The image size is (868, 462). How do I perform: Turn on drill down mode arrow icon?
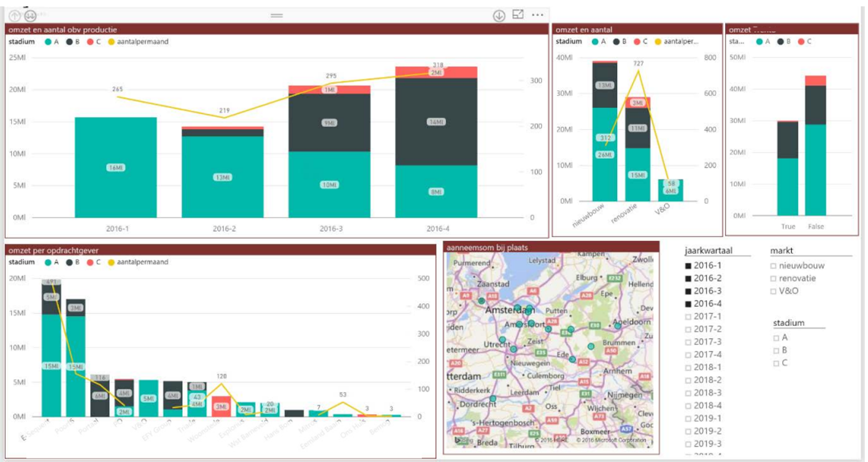tap(499, 16)
